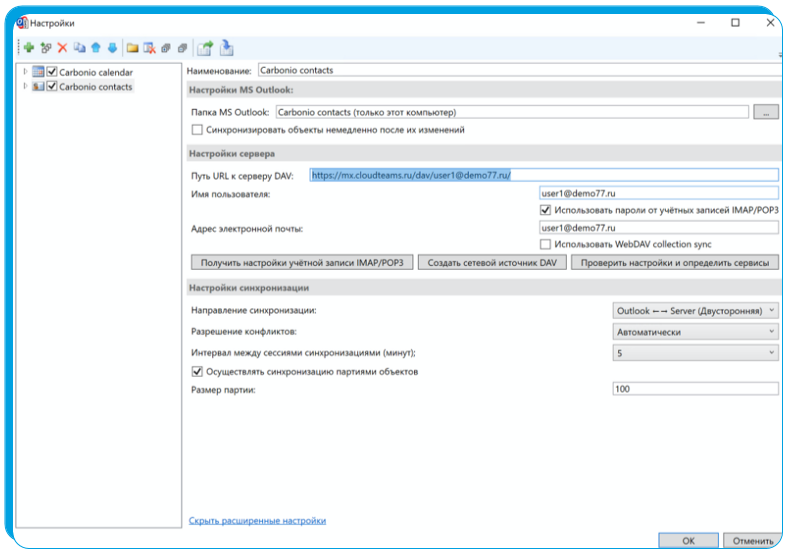Image resolution: width=790 pixels, height=553 pixels.
Task: Enable WebDAV collection sync checkbox
Action: (x=545, y=244)
